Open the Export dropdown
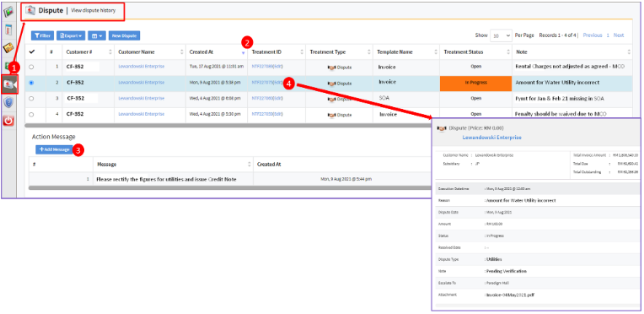This screenshot has width=644, height=314. click(71, 35)
